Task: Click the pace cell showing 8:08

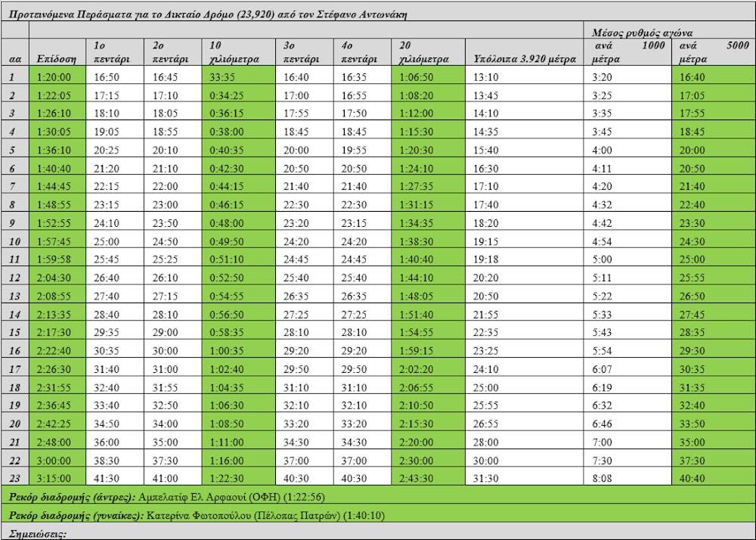Action: click(x=627, y=479)
